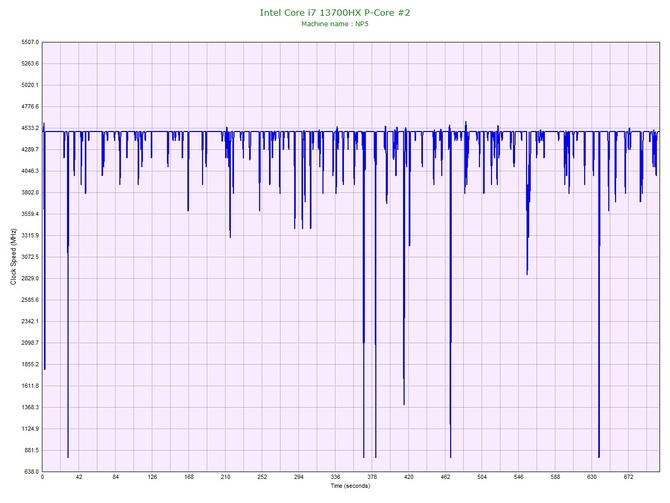Click the 504 time-axis label
This screenshot has height=503, width=670.
(482, 477)
